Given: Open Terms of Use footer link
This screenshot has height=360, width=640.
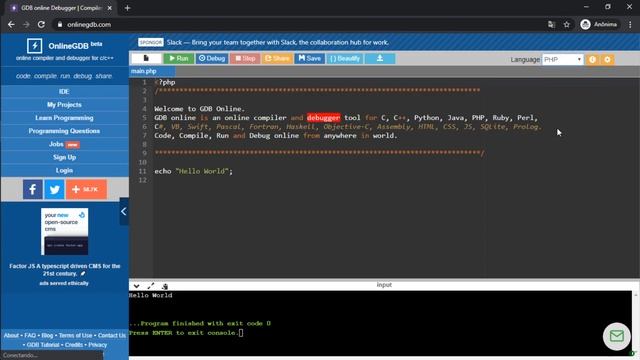Looking at the screenshot, I should [x=76, y=336].
